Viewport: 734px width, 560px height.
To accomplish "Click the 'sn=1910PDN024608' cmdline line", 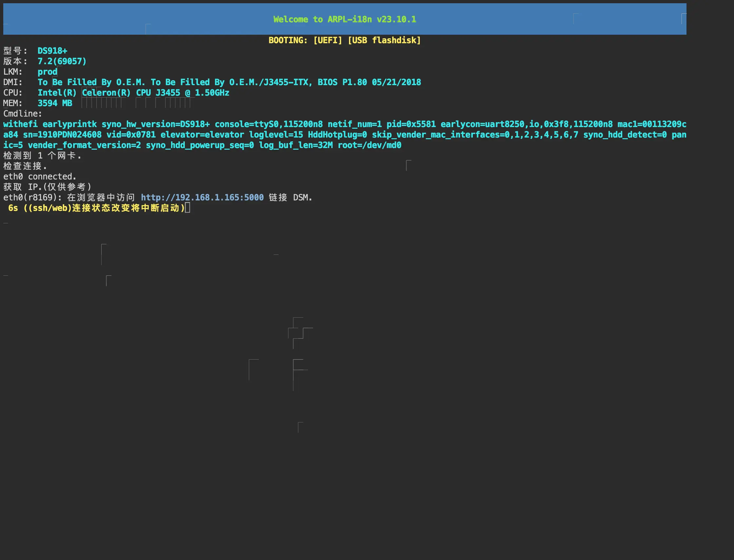I will 345,135.
